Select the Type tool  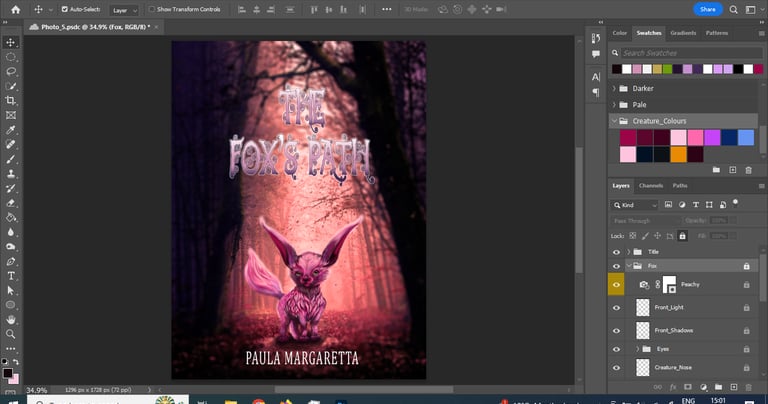coord(11,275)
